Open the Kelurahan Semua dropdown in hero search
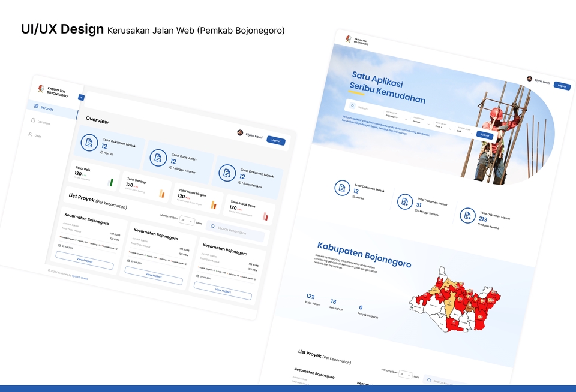Screen dimensions: 576x392 (421, 120)
